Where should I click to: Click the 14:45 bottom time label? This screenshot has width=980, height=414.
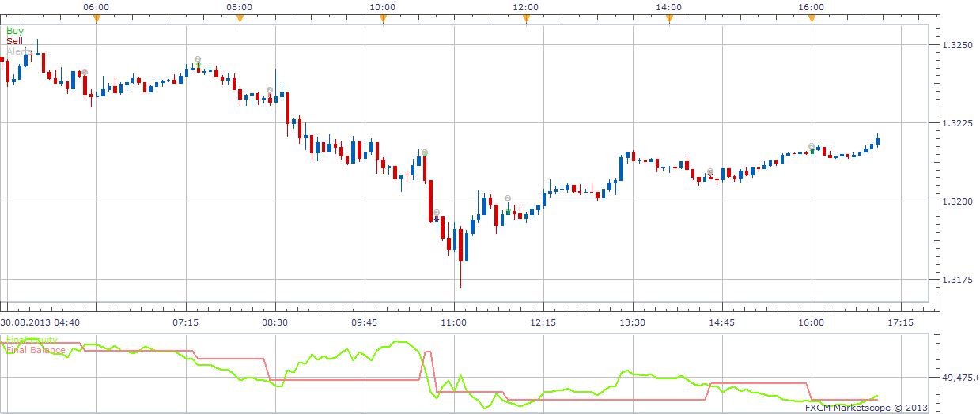point(722,322)
